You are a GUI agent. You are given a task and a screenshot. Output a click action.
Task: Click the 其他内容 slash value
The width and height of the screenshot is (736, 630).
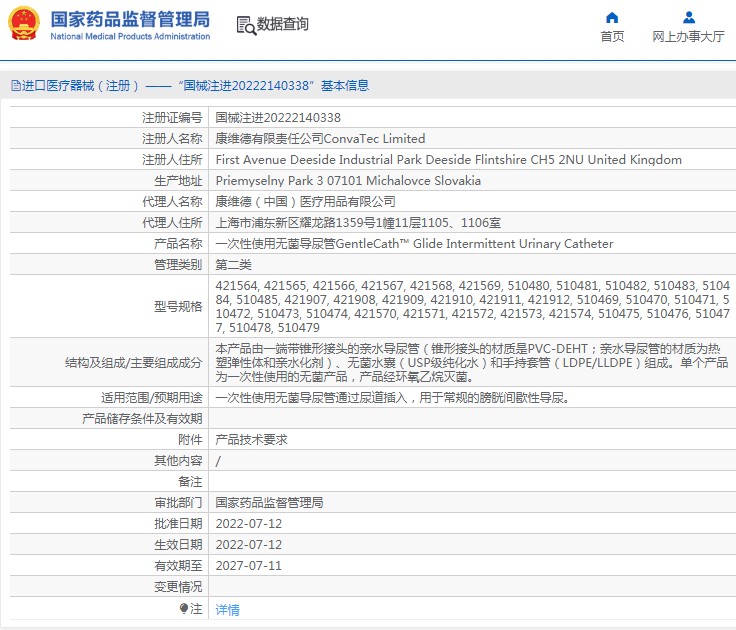218,461
